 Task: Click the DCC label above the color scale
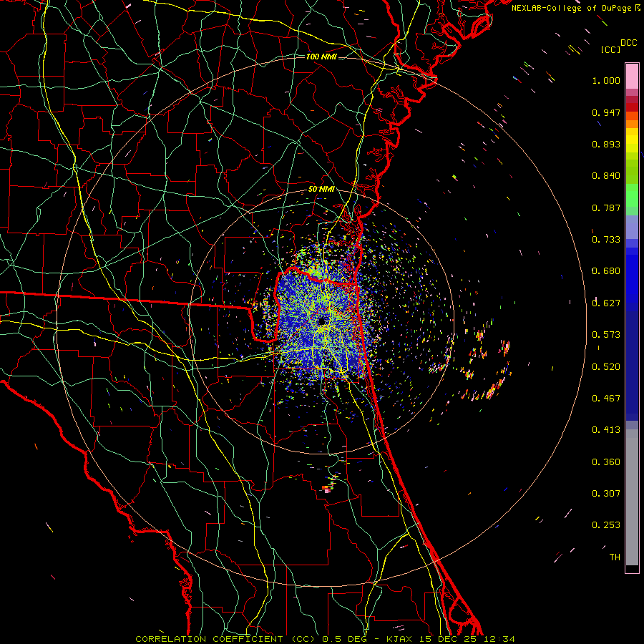[629, 43]
